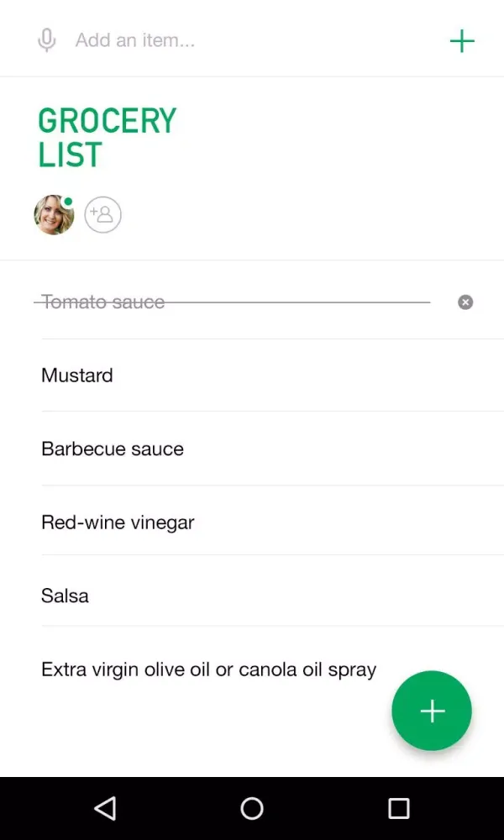
Task: Tap Extra virgin olive oil item
Action: [208, 669]
